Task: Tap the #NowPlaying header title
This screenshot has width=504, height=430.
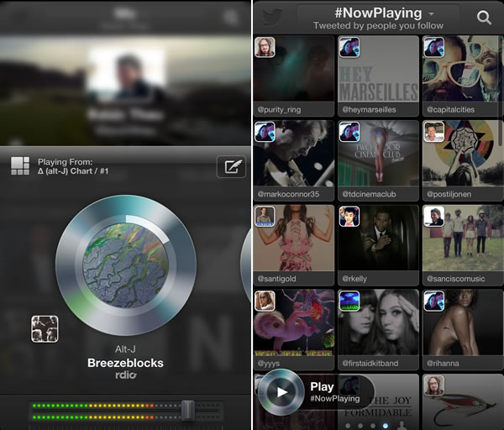Action: 378,13
